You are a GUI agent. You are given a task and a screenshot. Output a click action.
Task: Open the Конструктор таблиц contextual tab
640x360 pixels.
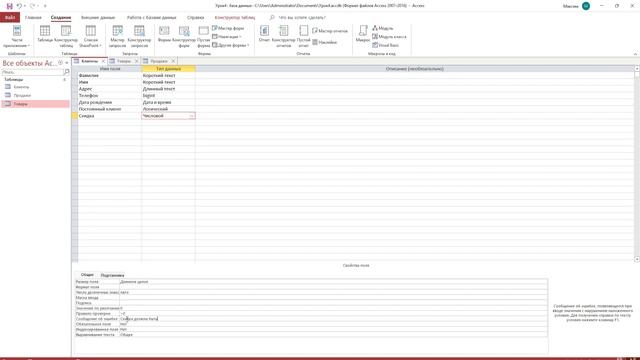(x=235, y=18)
